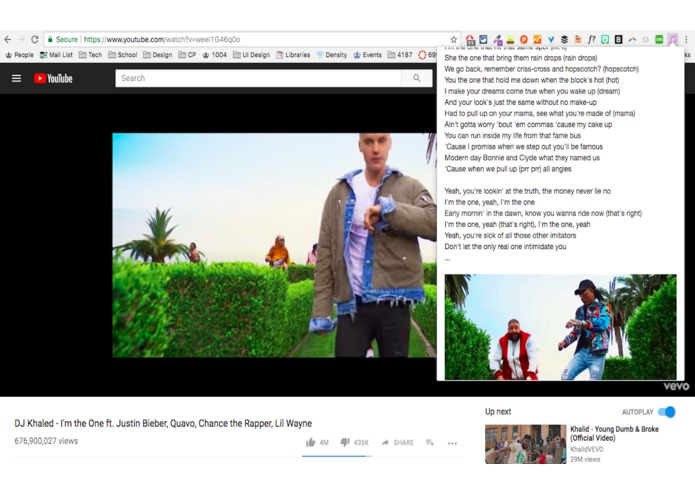Screen dimensions: 695x494
Task: Click the SHARE button under the video
Action: point(398,443)
